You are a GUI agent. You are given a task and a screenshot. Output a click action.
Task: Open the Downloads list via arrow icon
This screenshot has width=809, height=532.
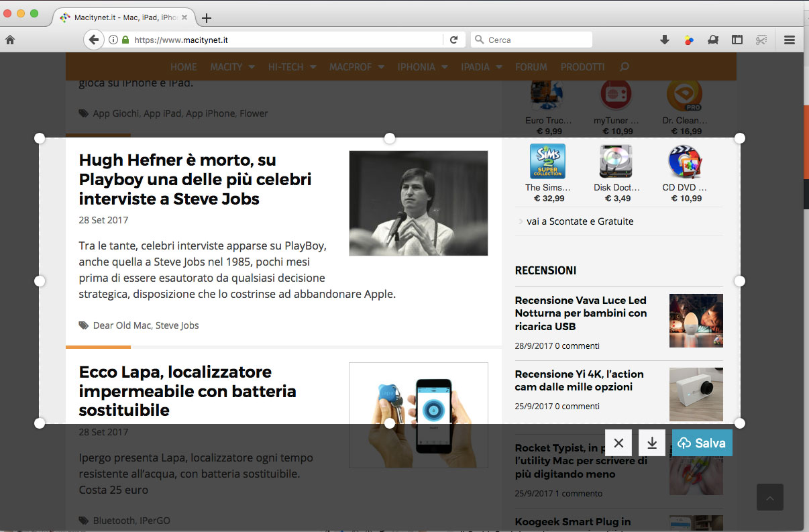pyautogui.click(x=665, y=40)
